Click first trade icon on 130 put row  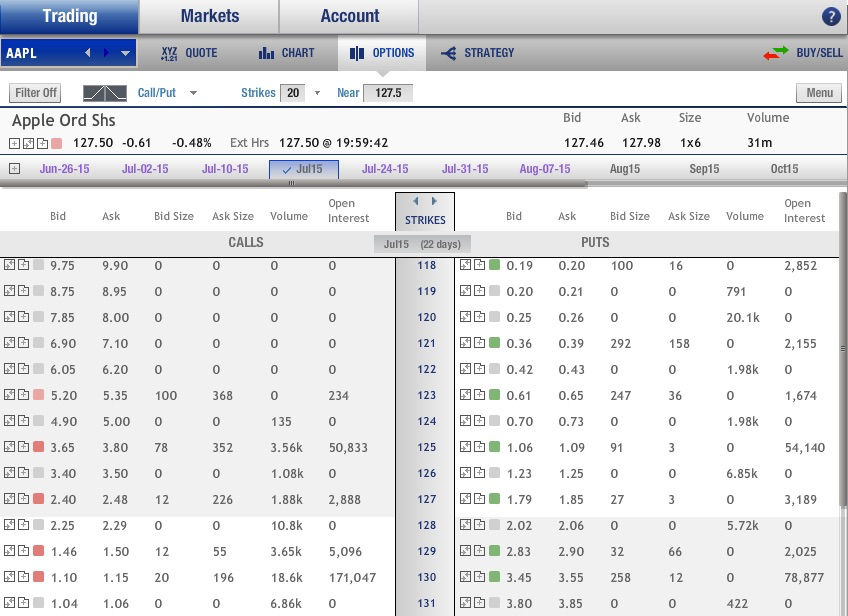466,577
